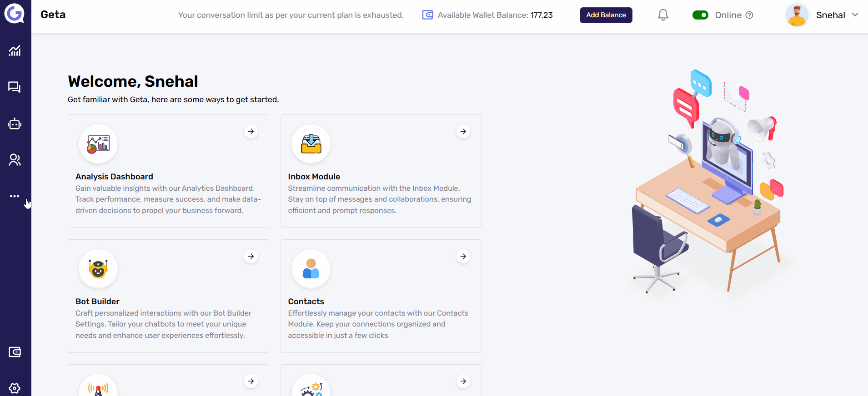Open the inbox chat sidebar icon
868x396 pixels.
[x=15, y=87]
